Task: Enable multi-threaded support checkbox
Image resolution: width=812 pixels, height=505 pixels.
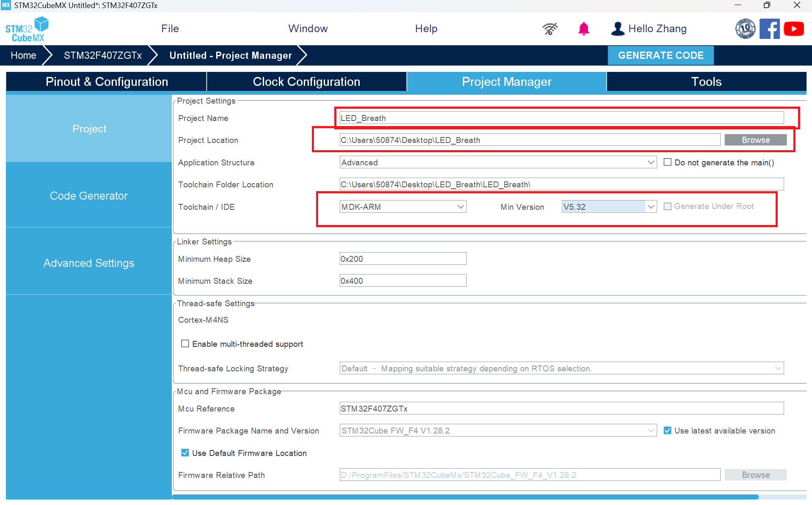Action: (185, 343)
